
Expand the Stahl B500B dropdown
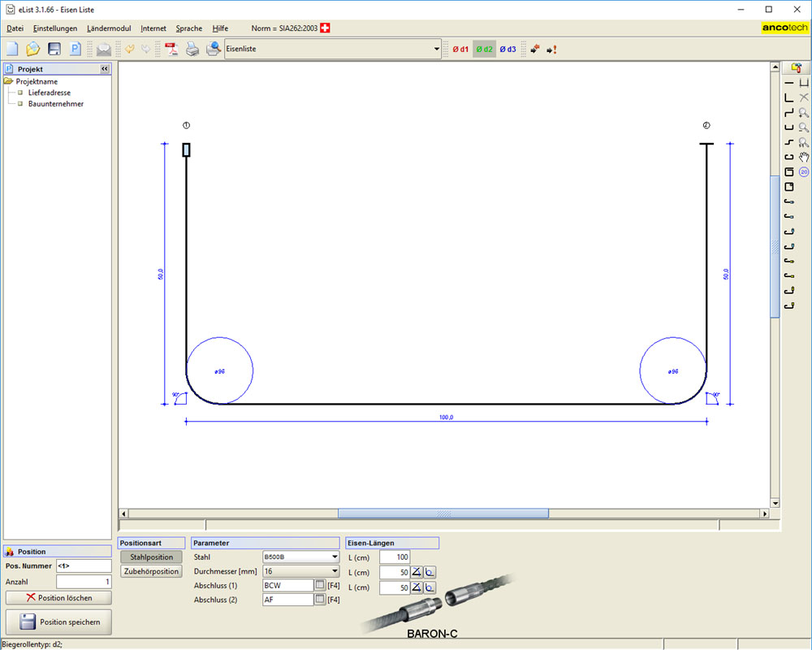click(335, 557)
